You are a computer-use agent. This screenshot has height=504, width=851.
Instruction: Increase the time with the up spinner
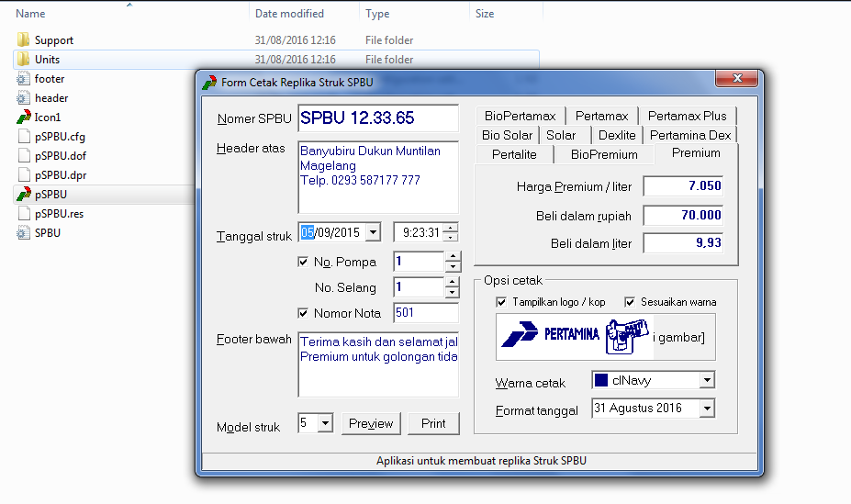(x=451, y=228)
